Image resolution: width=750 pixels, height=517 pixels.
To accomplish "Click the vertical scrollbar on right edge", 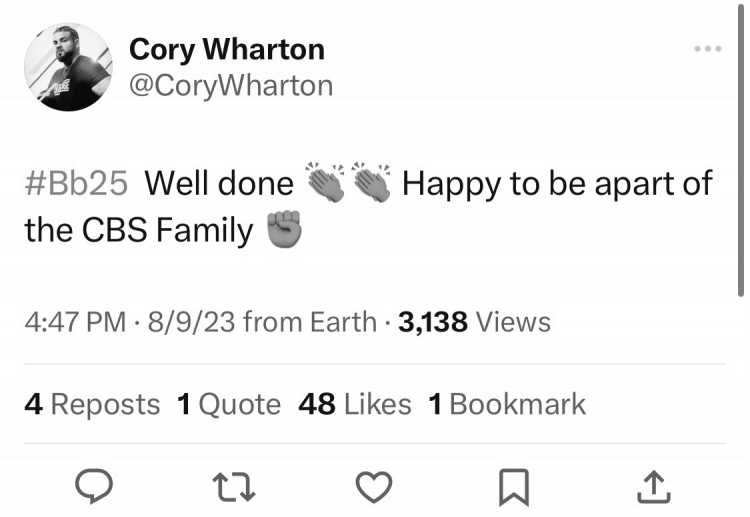I will tap(740, 151).
